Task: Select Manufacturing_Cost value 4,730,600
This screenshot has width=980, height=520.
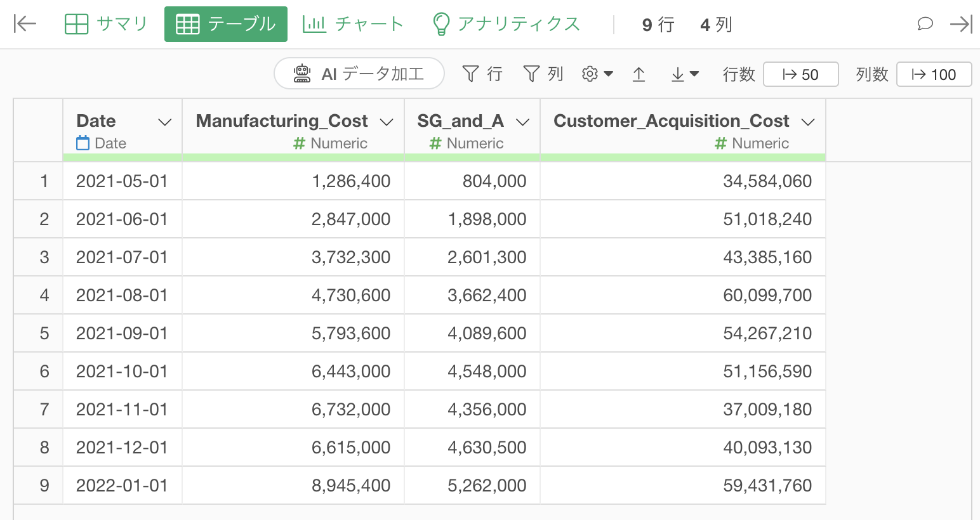Action: click(x=293, y=296)
